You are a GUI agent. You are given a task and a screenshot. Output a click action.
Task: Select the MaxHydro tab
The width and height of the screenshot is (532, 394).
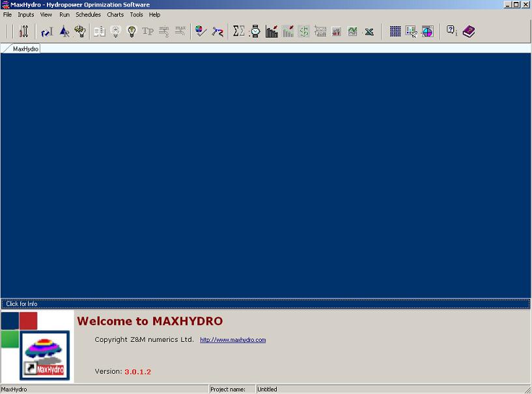[23, 49]
